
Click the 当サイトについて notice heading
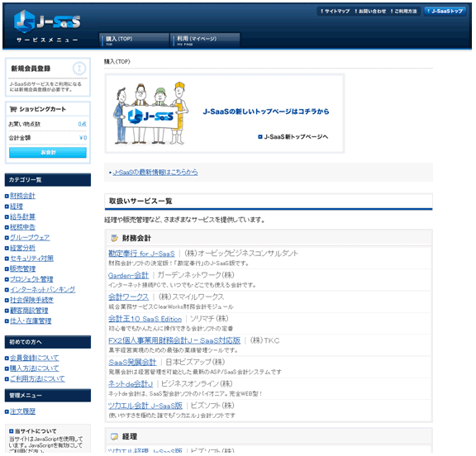(x=36, y=431)
